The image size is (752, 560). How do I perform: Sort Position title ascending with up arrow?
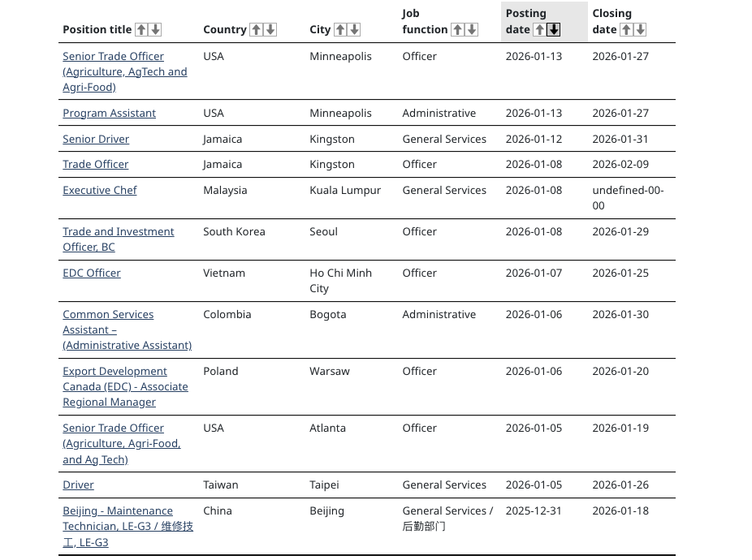(x=140, y=29)
